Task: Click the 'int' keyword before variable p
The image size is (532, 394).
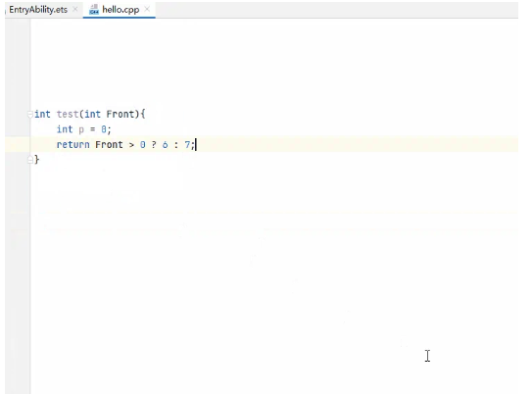Action: tap(65, 129)
